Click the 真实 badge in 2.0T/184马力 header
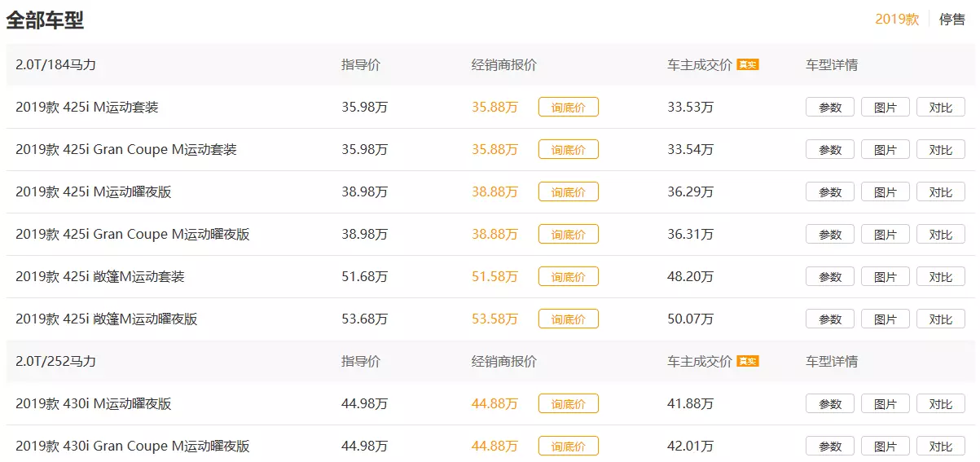 [x=748, y=64]
